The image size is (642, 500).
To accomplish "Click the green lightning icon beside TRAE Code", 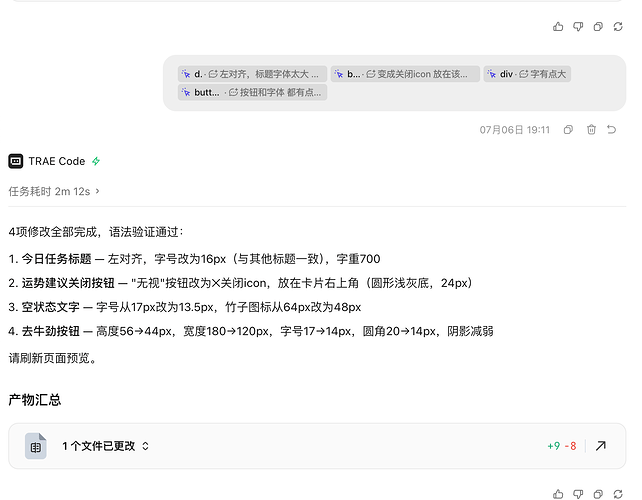I will pos(96,161).
